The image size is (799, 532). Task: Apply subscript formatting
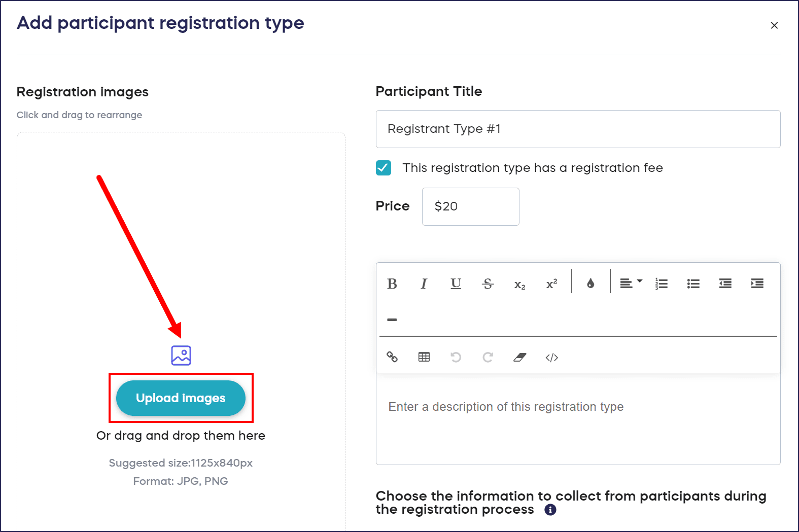coord(520,285)
